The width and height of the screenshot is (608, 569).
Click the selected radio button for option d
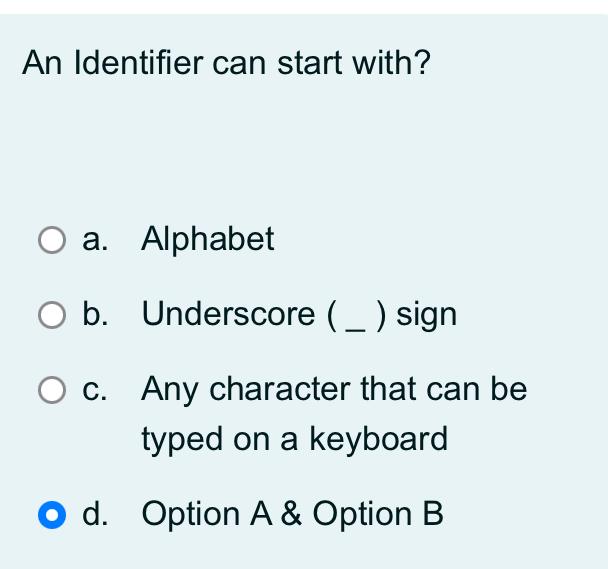point(50,515)
